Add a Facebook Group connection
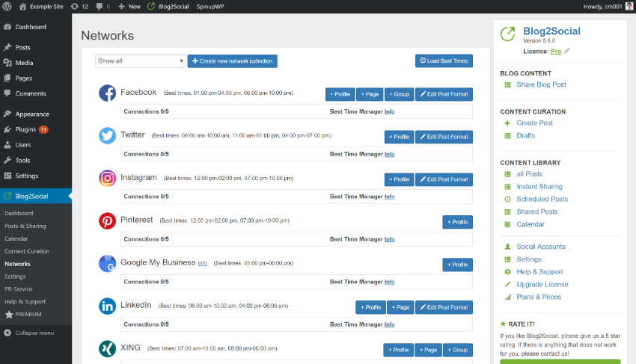Viewport: 636px width, 364px height. point(400,94)
